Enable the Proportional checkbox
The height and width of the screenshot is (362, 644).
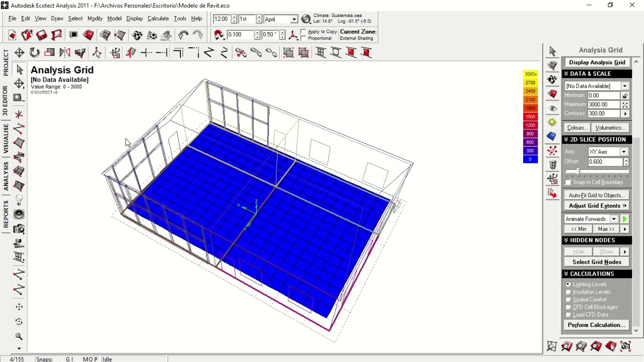[303, 38]
